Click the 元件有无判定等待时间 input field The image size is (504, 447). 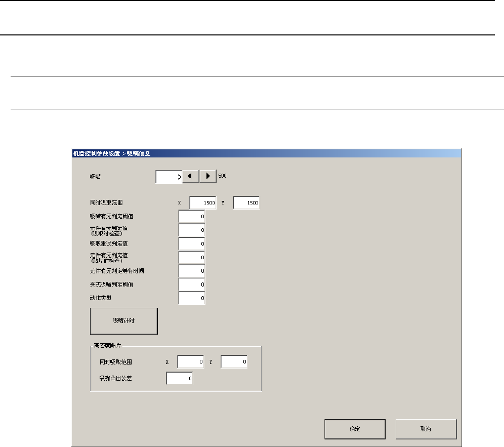coord(192,271)
